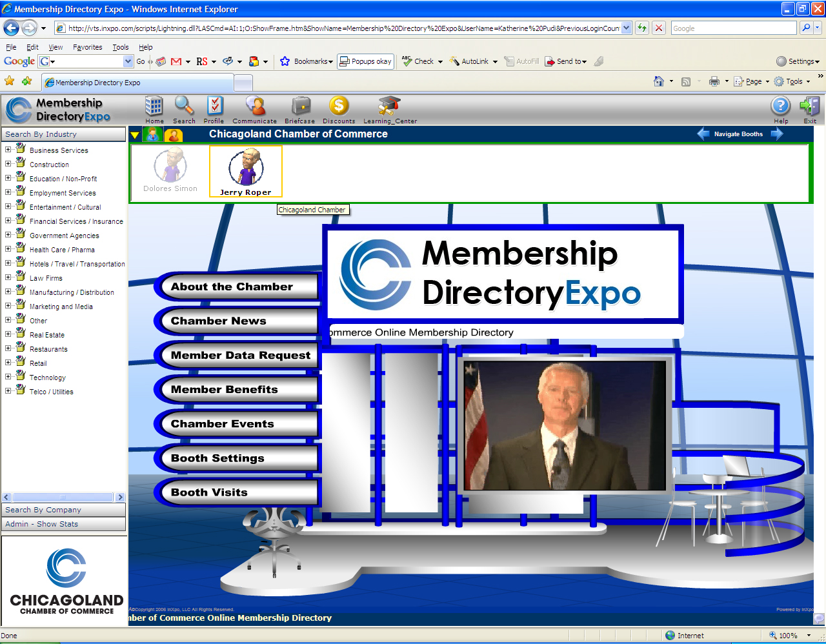Select Restaurants in the industry tree
Image resolution: width=826 pixels, height=644 pixels.
[x=48, y=349]
